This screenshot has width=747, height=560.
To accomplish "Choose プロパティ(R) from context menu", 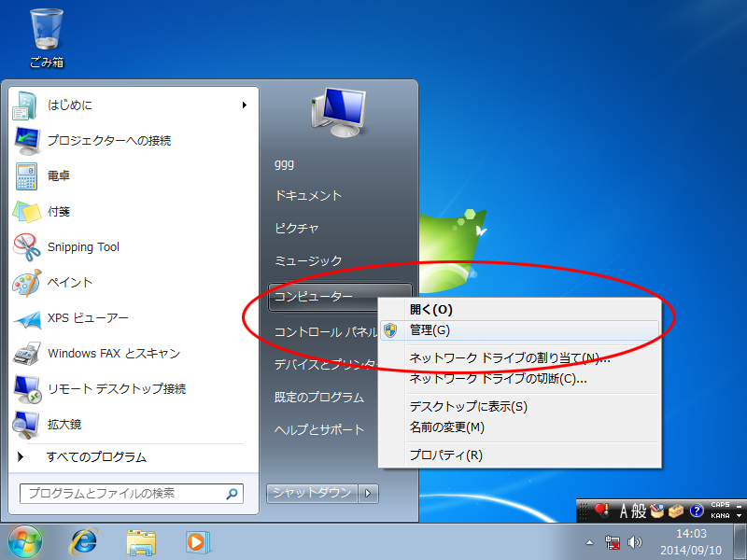I will tap(445, 455).
